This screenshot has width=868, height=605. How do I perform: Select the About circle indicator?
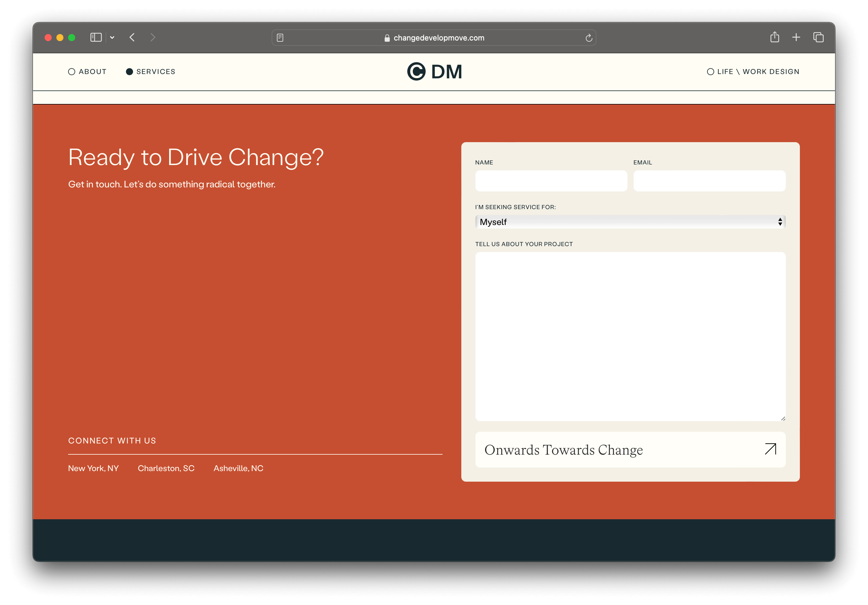[x=71, y=72]
